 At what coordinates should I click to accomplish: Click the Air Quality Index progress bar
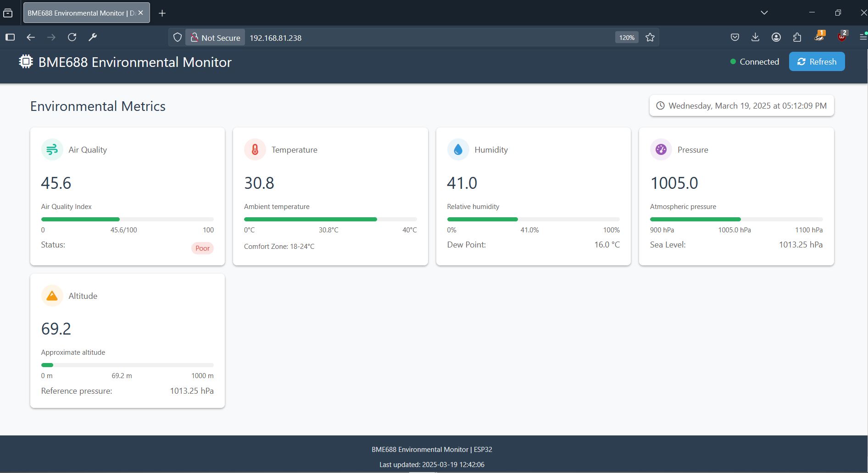click(128, 220)
